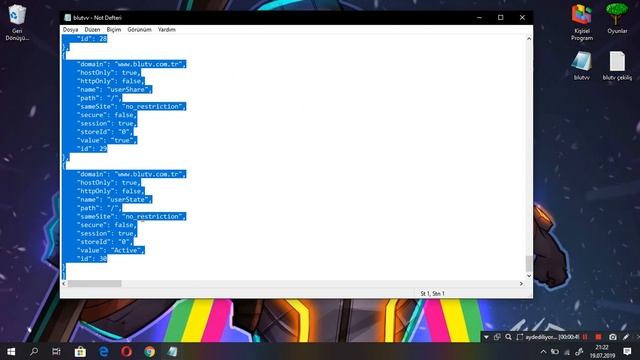Screen dimensions: 640x360
Task: Select the Kişisel Program desktop icon
Action: coord(582,22)
